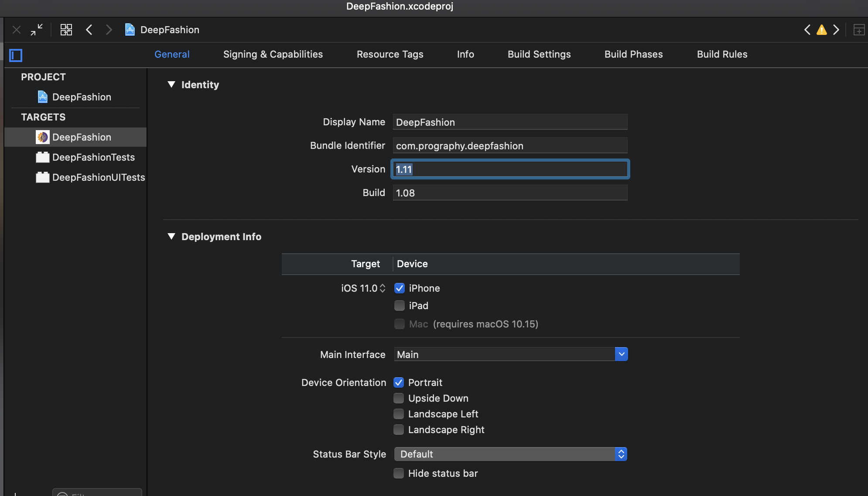Change iOS 11.0 deployment target stepper
The width and height of the screenshot is (868, 496).
(x=383, y=288)
